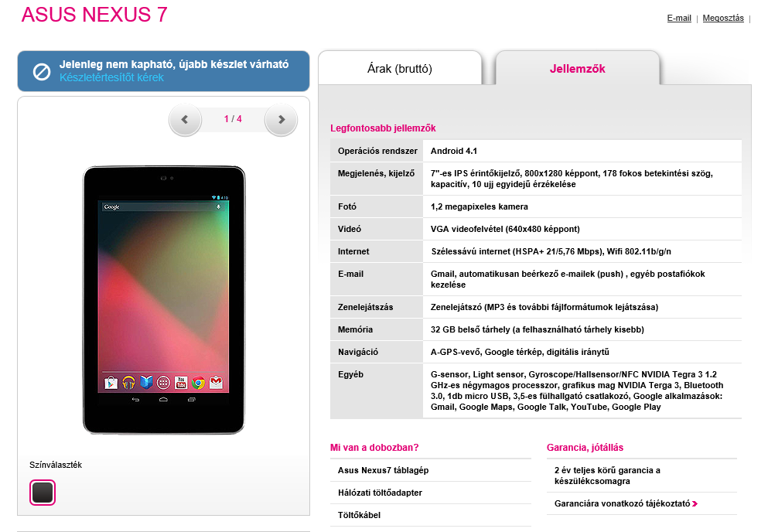Click the E-mail share link
Viewport: 768px width, 532px height.
679,18
